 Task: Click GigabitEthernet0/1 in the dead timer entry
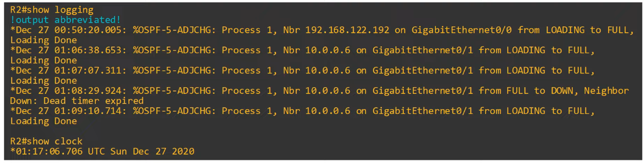click(x=422, y=91)
